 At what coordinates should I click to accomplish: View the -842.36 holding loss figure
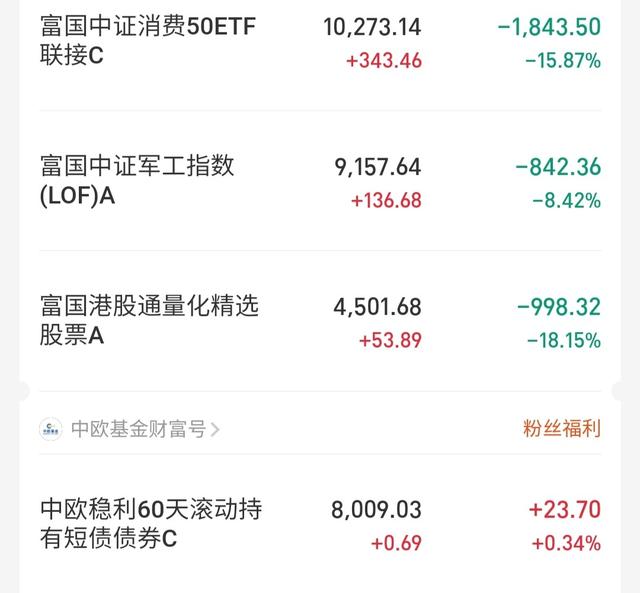[x=558, y=167]
